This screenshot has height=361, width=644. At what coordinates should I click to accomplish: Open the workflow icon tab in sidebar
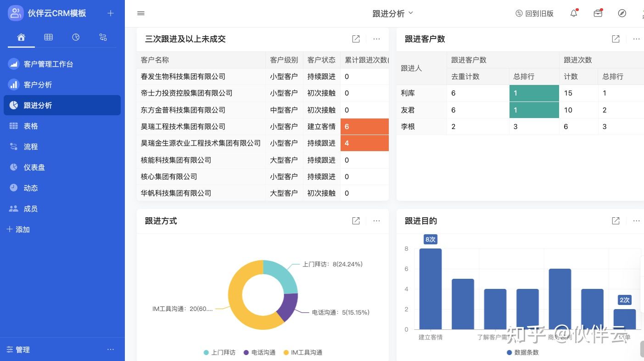point(103,38)
